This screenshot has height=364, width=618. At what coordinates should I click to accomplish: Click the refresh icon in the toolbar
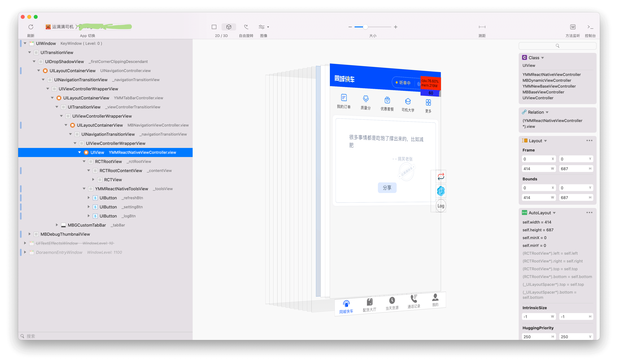tap(31, 27)
